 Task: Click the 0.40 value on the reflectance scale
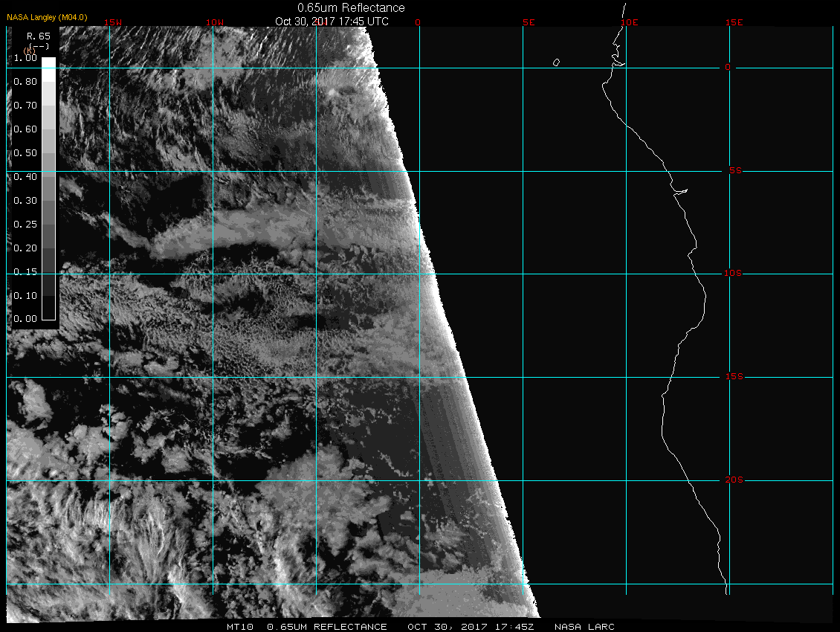click(25, 177)
